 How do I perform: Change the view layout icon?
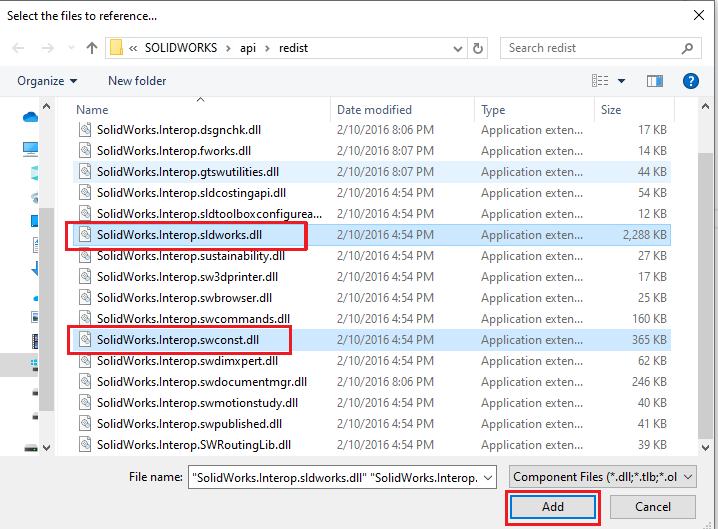[600, 81]
